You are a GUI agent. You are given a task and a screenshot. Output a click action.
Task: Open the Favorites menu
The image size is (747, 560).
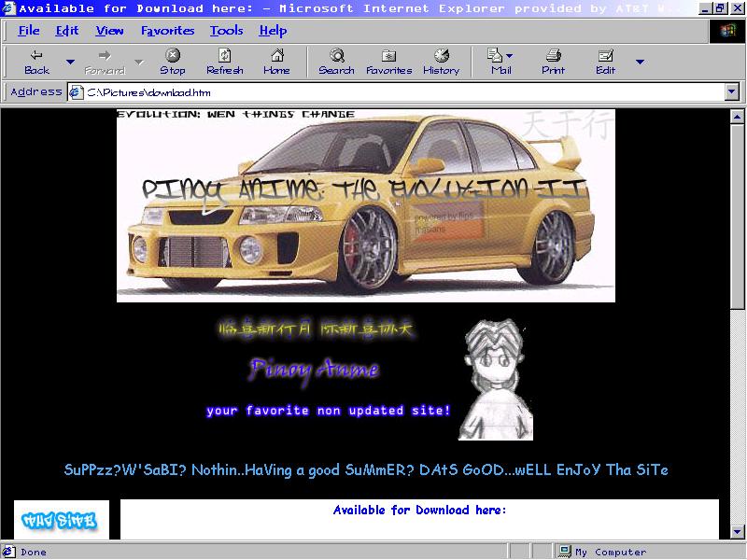(167, 31)
